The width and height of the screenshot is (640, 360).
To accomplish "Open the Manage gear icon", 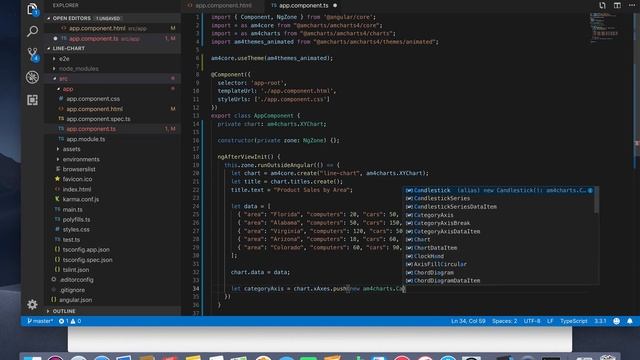I will [32, 304].
